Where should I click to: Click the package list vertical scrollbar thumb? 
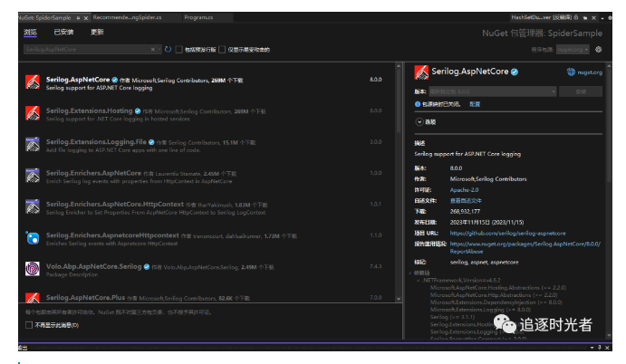click(399, 100)
